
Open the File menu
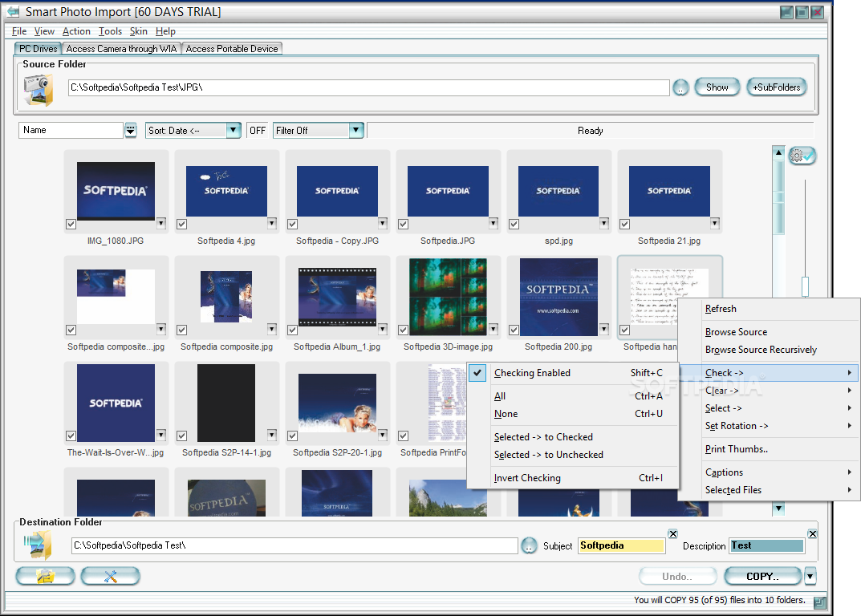click(x=19, y=31)
